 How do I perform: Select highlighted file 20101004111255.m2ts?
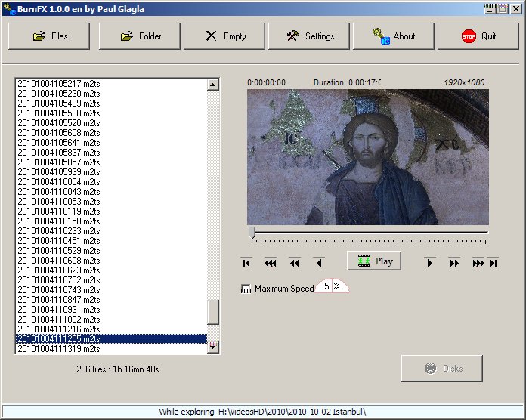point(111,339)
